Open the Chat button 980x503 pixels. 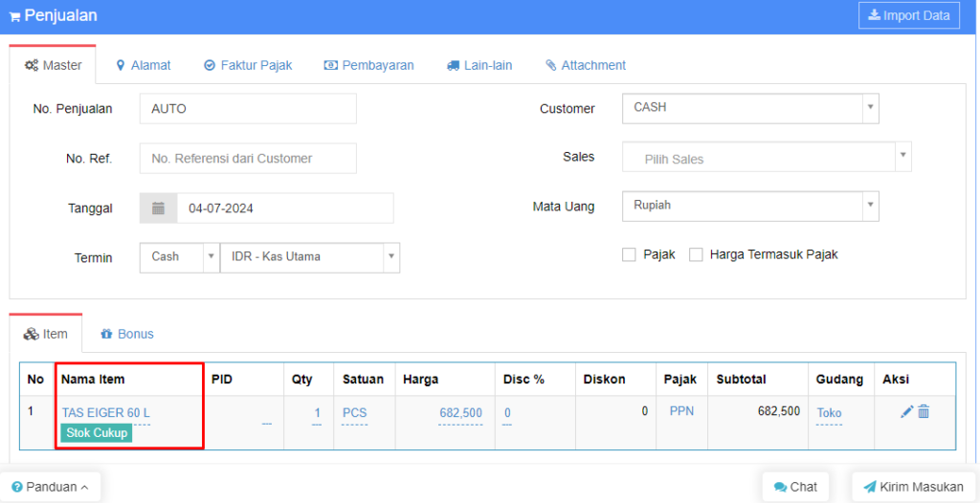click(x=794, y=487)
